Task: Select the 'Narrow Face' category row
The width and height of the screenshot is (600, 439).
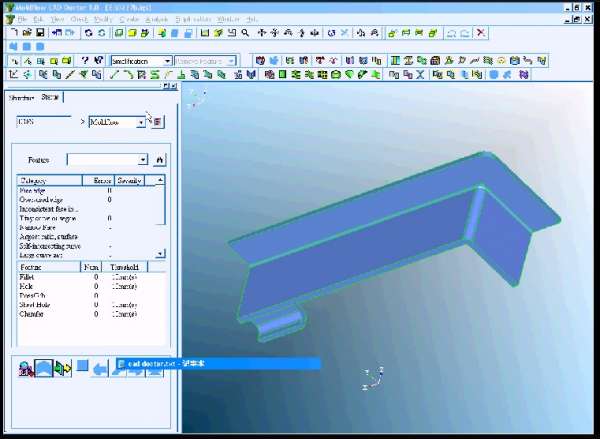Action: 86,227
